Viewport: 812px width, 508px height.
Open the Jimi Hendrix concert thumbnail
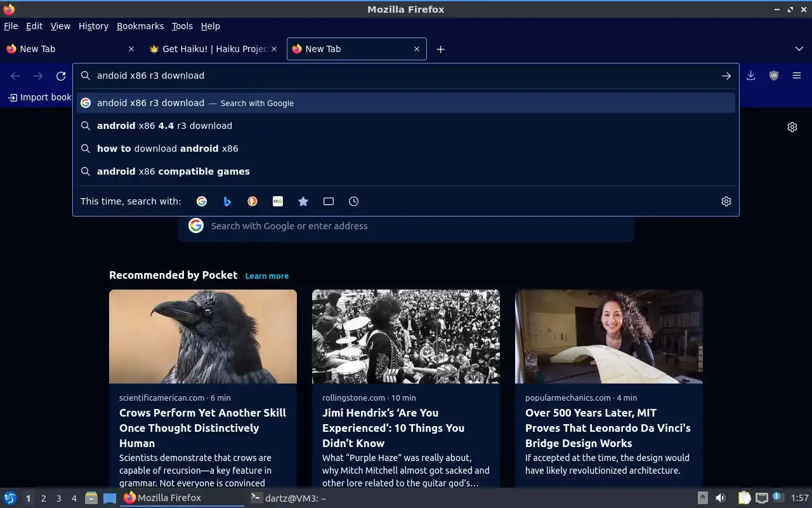[406, 337]
